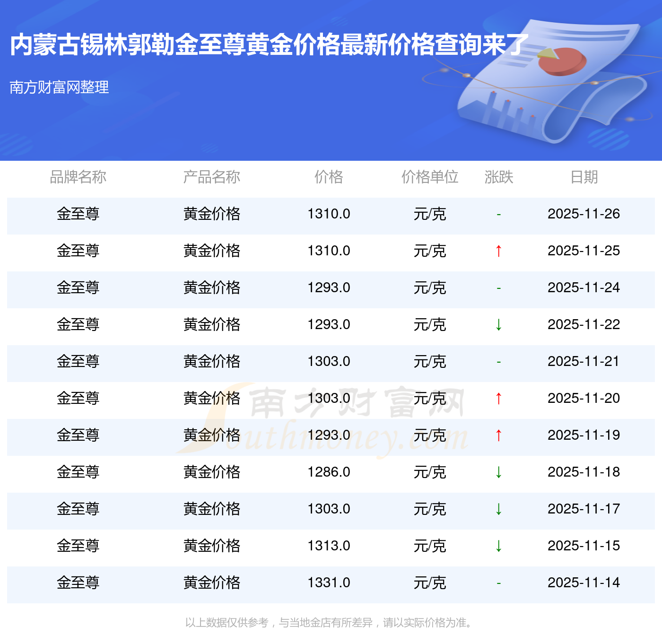Click the 品牌名称 column header
Screen dimensions: 662x644
tap(78, 177)
